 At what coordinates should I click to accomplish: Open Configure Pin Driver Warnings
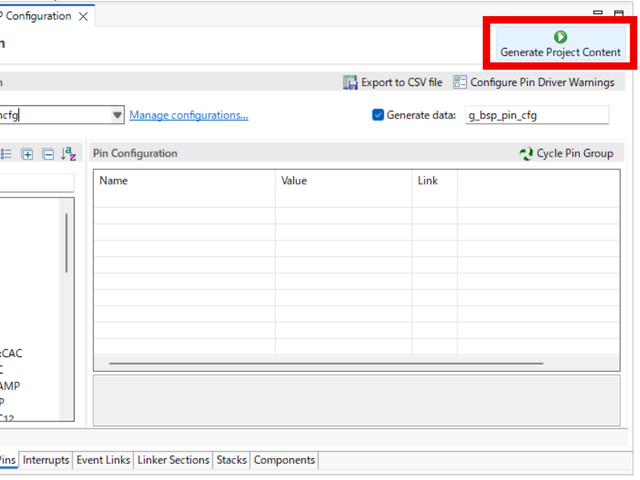pos(534,82)
